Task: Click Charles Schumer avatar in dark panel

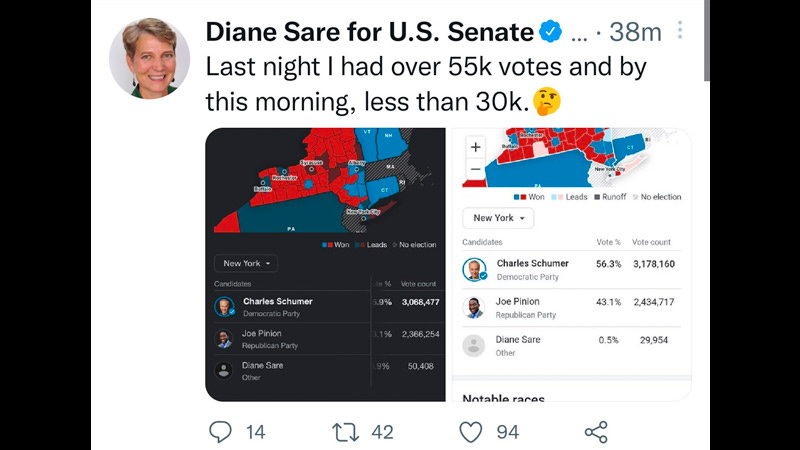Action: [x=224, y=307]
